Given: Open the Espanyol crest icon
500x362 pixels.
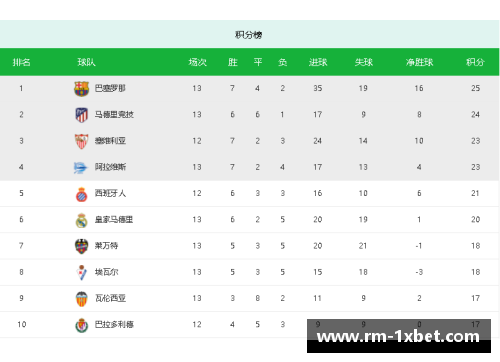Looking at the screenshot, I should click(81, 194).
